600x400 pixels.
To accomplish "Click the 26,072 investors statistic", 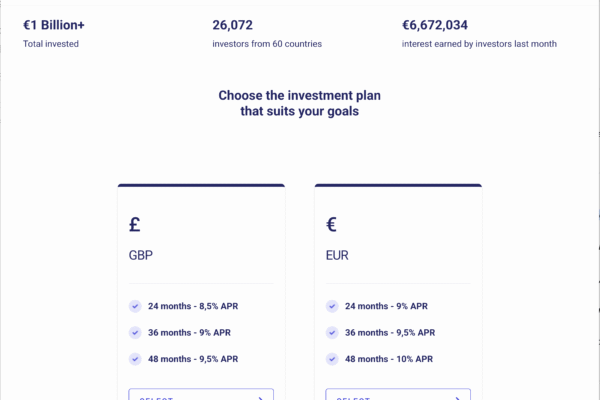I will click(233, 25).
